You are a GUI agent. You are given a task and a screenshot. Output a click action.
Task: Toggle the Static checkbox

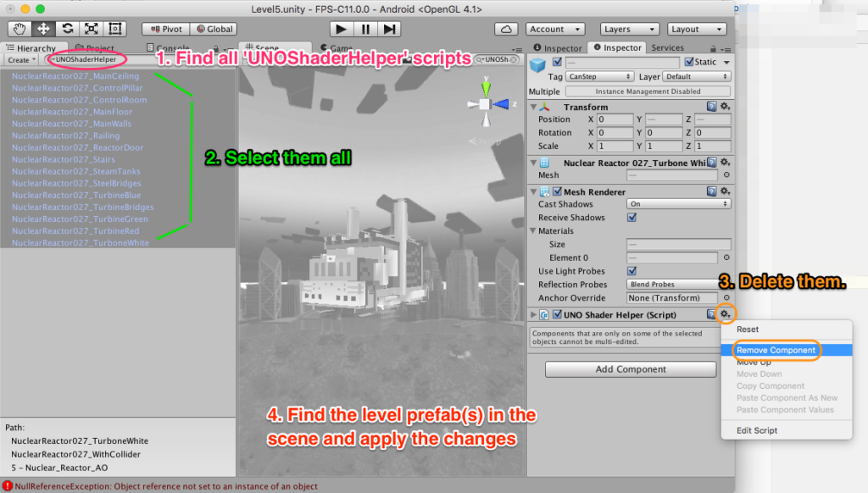(x=689, y=62)
